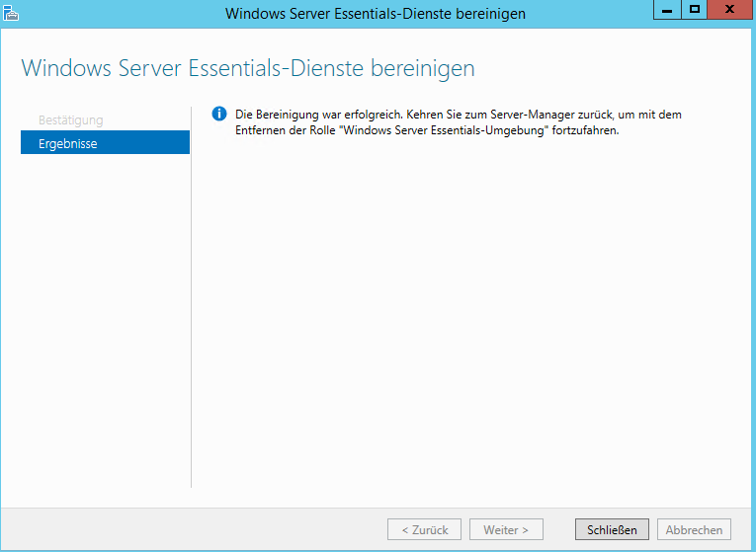This screenshot has height=552, width=756.
Task: Click the large blue page heading
Action: [247, 68]
